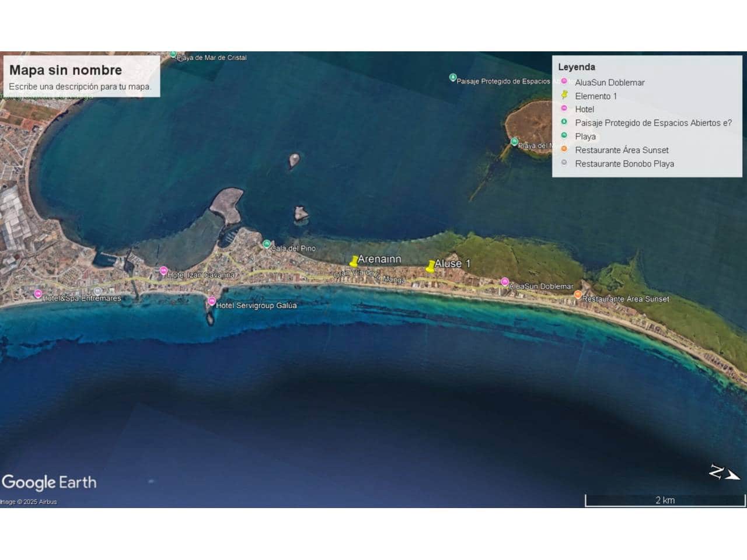Select the yellow Aluse 1 pushpin
This screenshot has width=747, height=560.
point(431,267)
